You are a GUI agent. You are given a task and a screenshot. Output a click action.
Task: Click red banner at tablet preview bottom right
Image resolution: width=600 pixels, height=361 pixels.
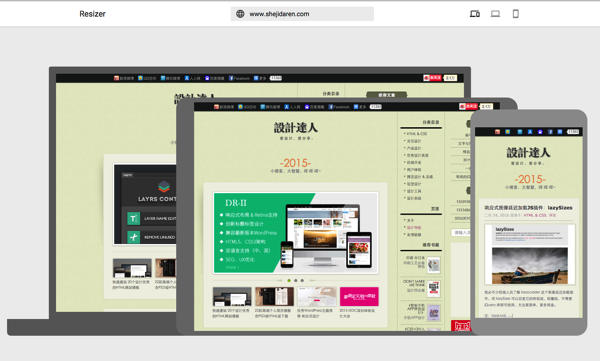click(461, 325)
